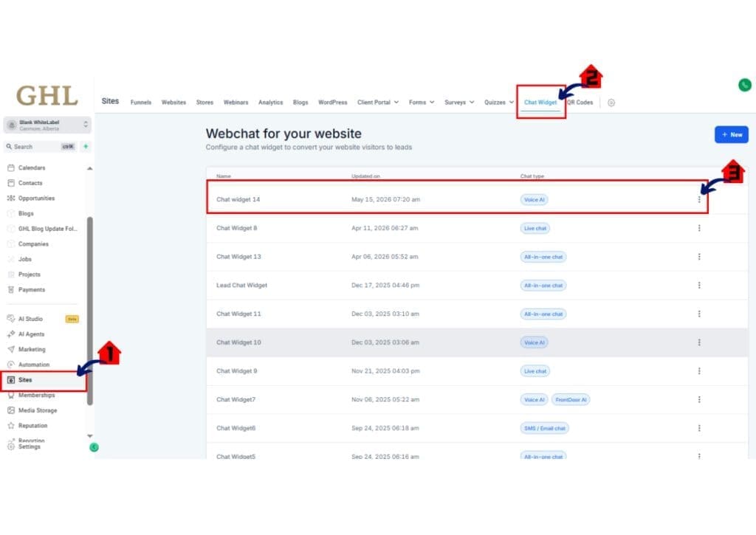Open Contacts in the sidebar
Screen dimensions: 756x535
coord(26,183)
